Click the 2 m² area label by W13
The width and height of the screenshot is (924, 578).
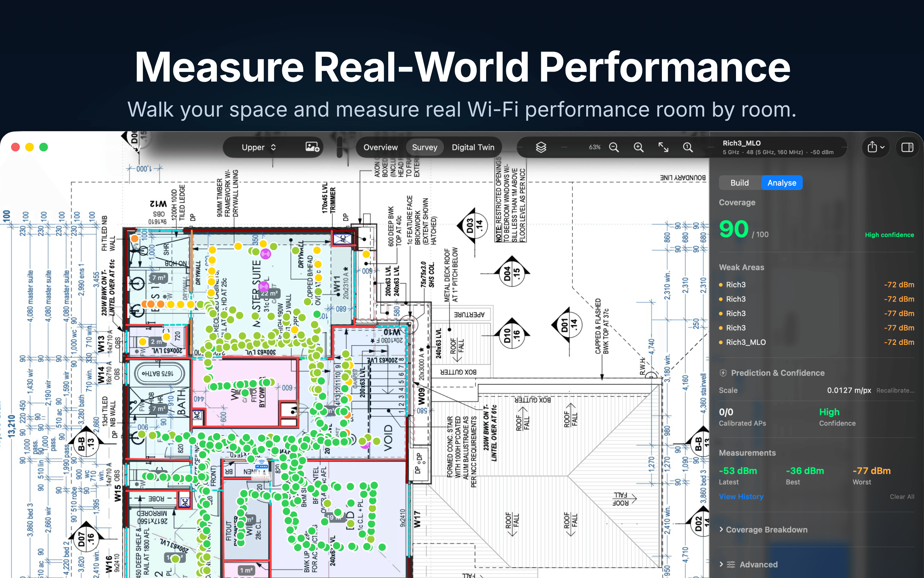[x=156, y=341]
